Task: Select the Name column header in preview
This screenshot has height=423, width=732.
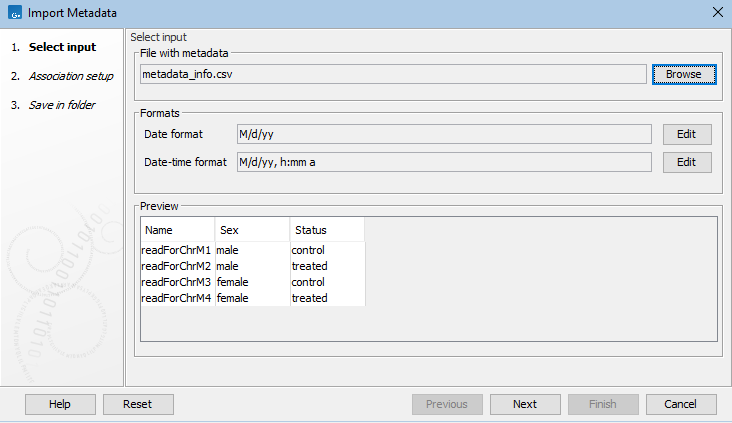Action: click(x=177, y=230)
